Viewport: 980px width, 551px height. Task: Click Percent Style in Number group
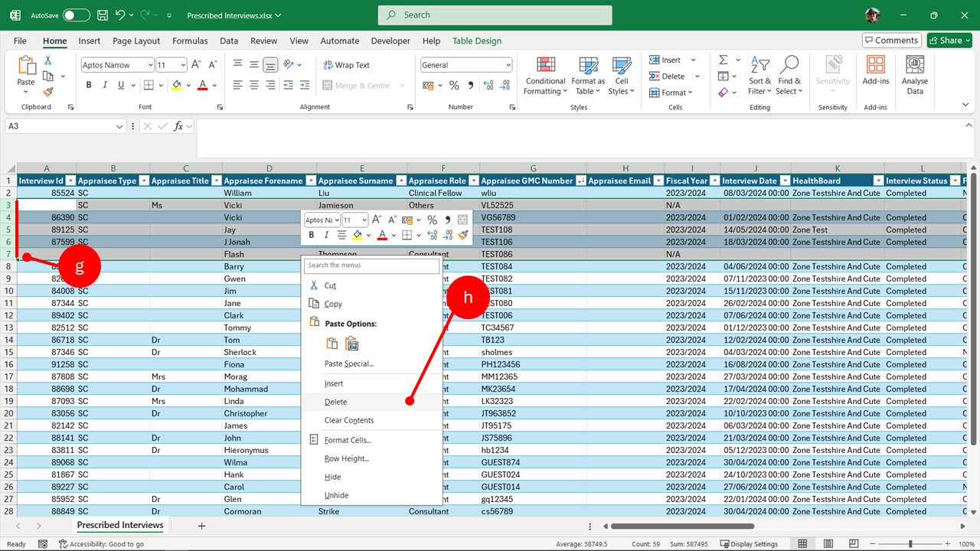pyautogui.click(x=454, y=85)
